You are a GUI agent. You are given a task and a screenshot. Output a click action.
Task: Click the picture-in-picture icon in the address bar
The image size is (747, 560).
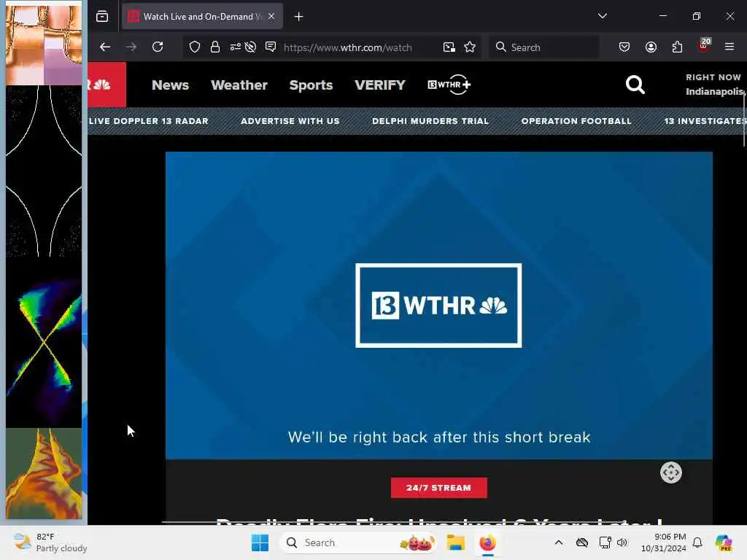tap(449, 47)
